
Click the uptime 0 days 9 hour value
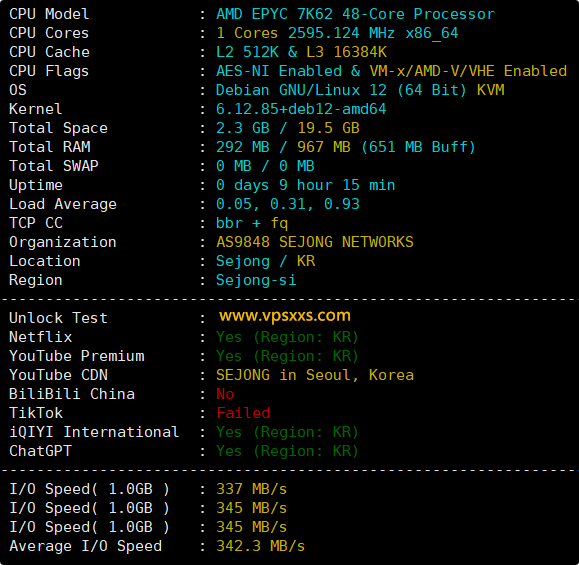click(305, 185)
